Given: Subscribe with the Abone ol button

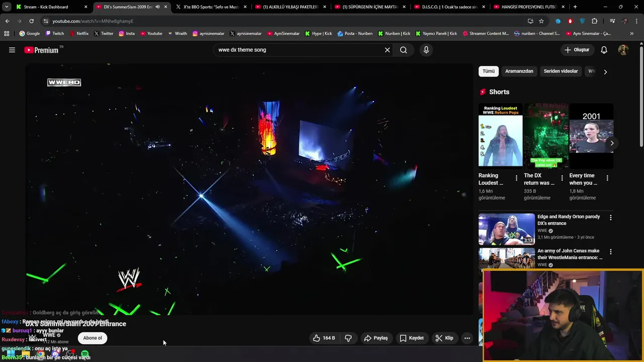Looking at the screenshot, I should point(93,338).
